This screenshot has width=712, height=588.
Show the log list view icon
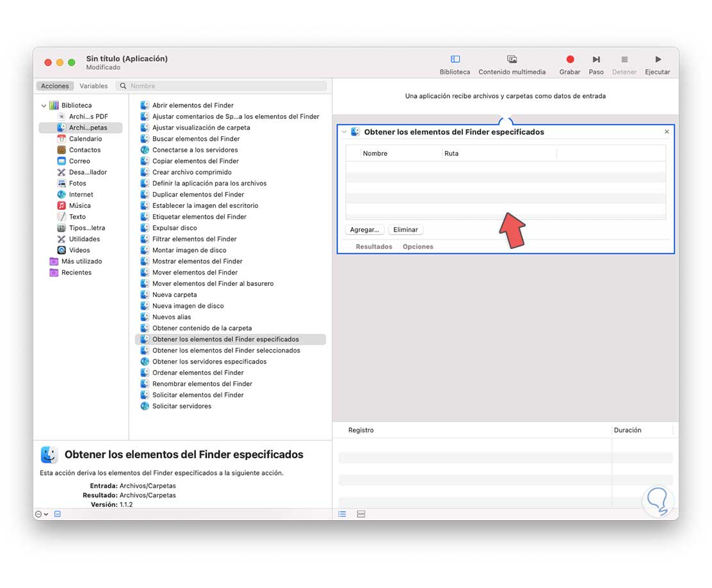click(x=343, y=514)
